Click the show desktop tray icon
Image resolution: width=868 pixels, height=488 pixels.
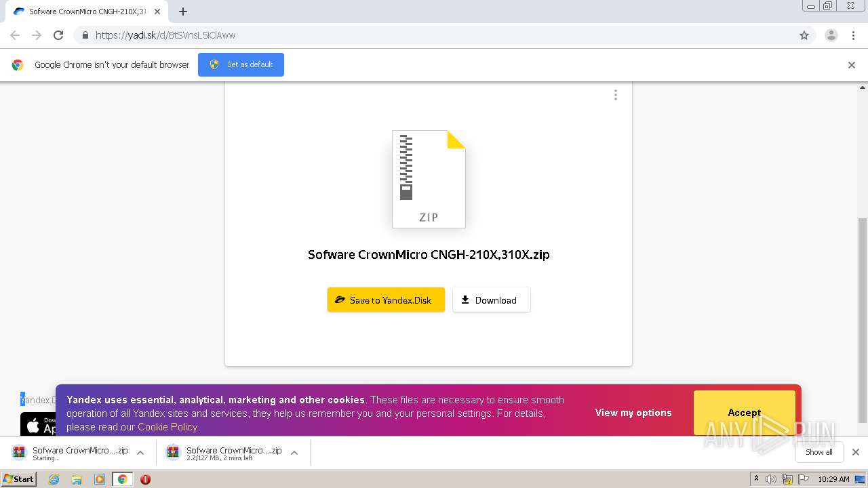860,479
